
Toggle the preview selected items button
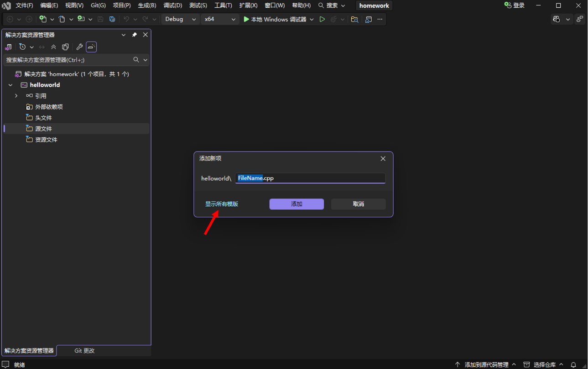pos(91,47)
